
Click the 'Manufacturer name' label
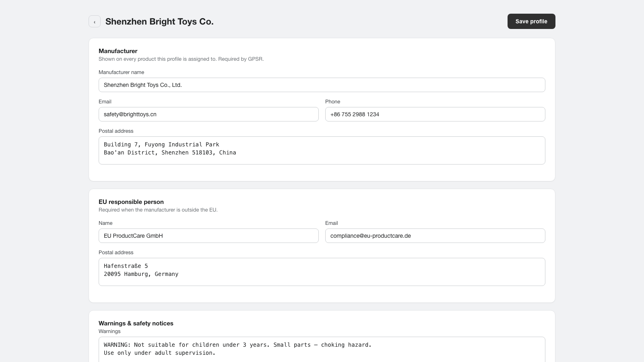tap(121, 72)
